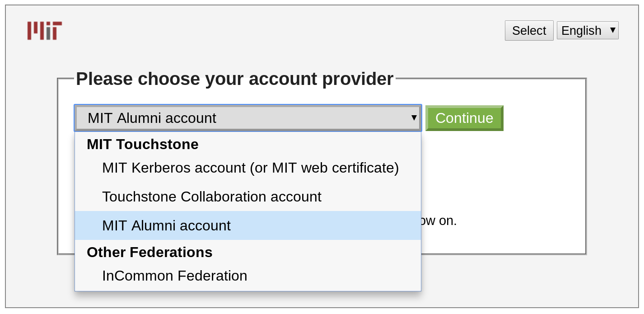Click the word 'English' in the language selector

(x=581, y=30)
